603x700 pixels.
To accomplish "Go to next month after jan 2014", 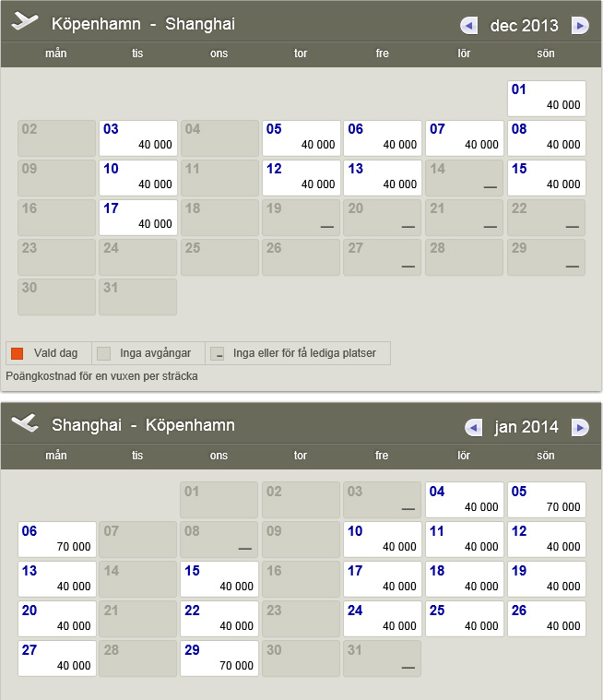I will [580, 427].
